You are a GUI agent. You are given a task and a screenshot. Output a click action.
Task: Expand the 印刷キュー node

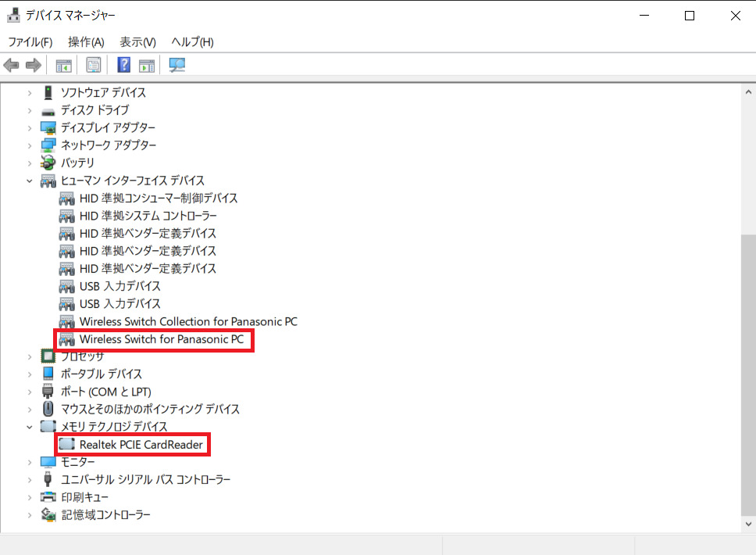[30, 498]
